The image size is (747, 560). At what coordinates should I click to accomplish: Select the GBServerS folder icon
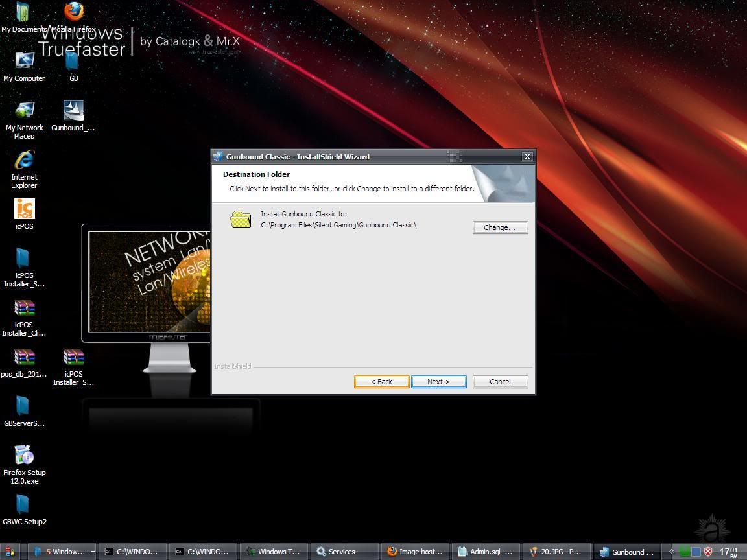(23, 407)
